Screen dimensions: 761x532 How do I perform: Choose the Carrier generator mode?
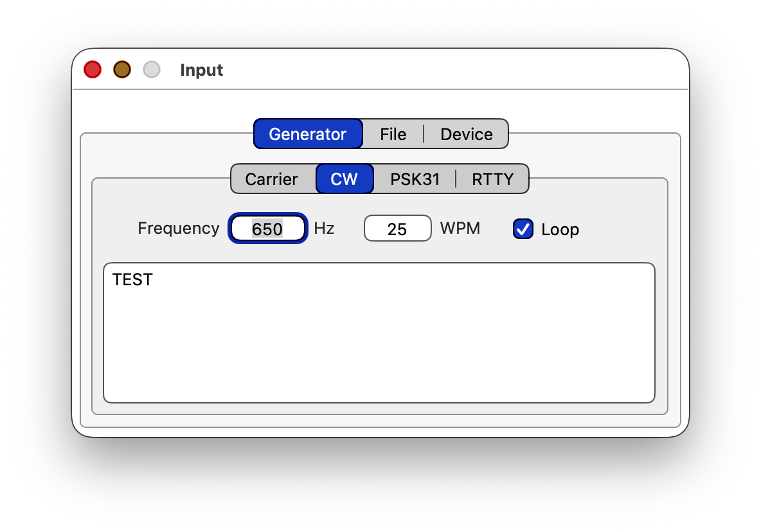pos(271,179)
